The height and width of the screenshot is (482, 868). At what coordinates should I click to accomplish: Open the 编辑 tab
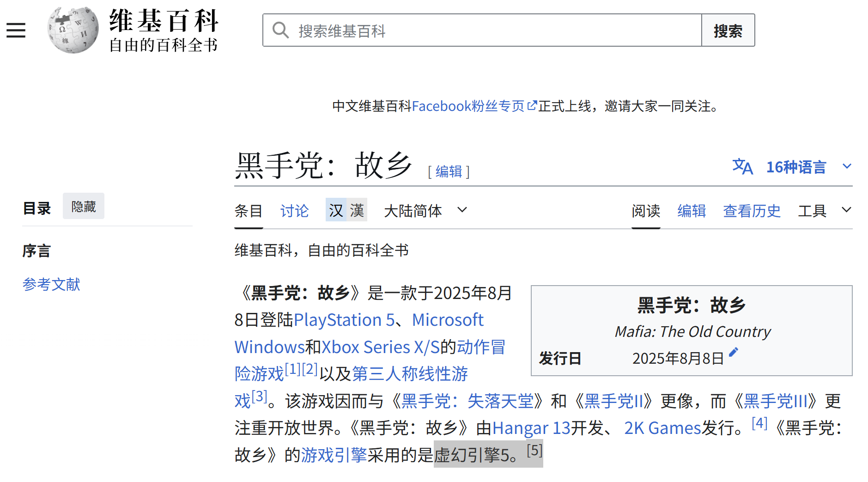(692, 211)
